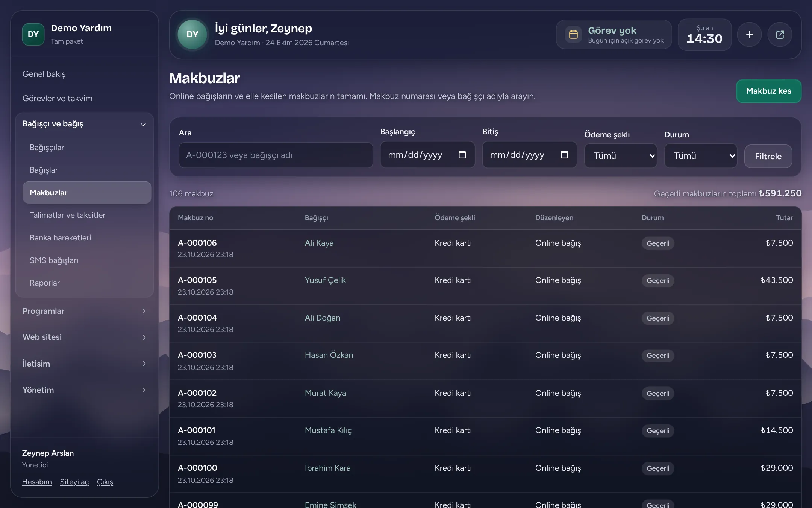Open donor Mustafa Kılıç
The height and width of the screenshot is (508, 812).
tap(328, 430)
